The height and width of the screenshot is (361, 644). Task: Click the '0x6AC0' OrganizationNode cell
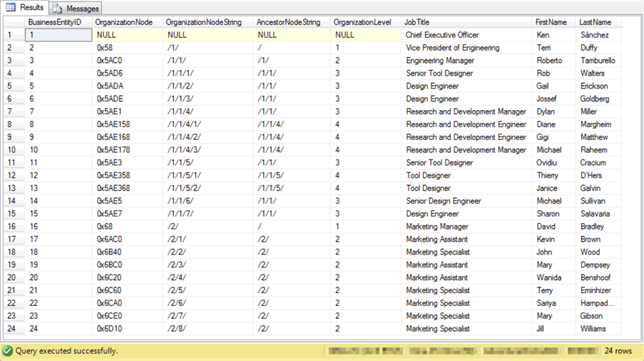coord(127,239)
